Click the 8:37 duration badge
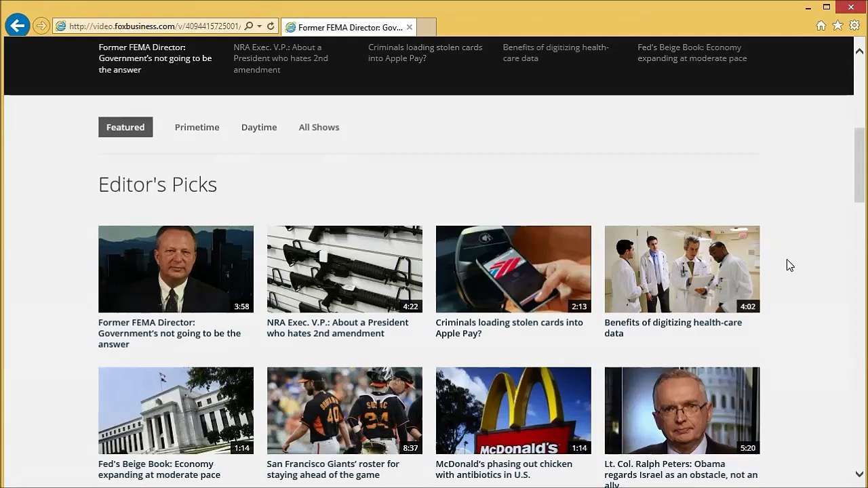 [x=410, y=448]
